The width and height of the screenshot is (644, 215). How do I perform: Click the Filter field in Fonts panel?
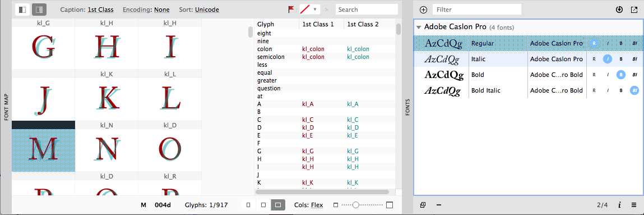[x=477, y=10]
